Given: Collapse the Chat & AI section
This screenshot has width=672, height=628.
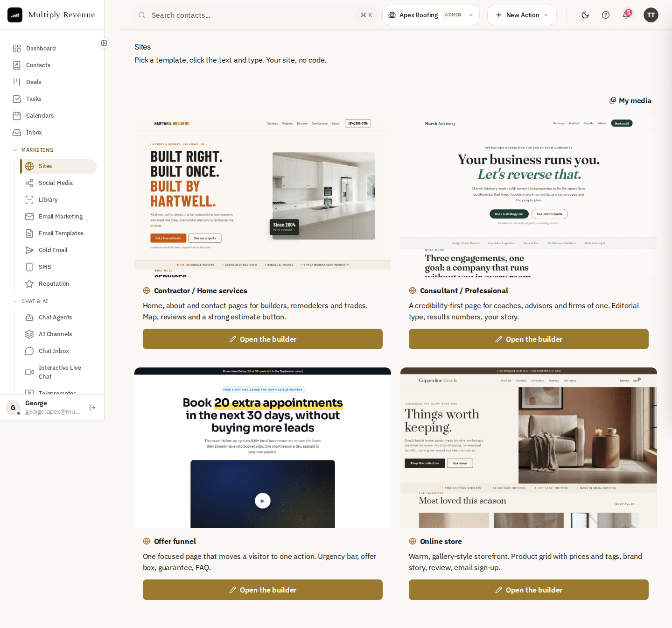Looking at the screenshot, I should click(x=30, y=301).
